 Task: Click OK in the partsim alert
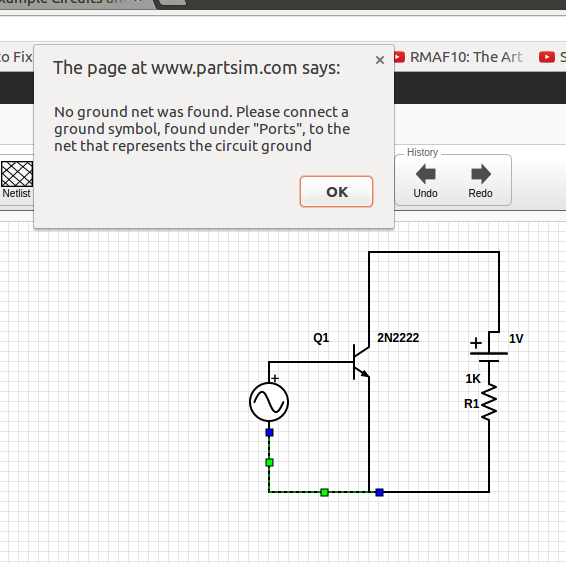[336, 192]
